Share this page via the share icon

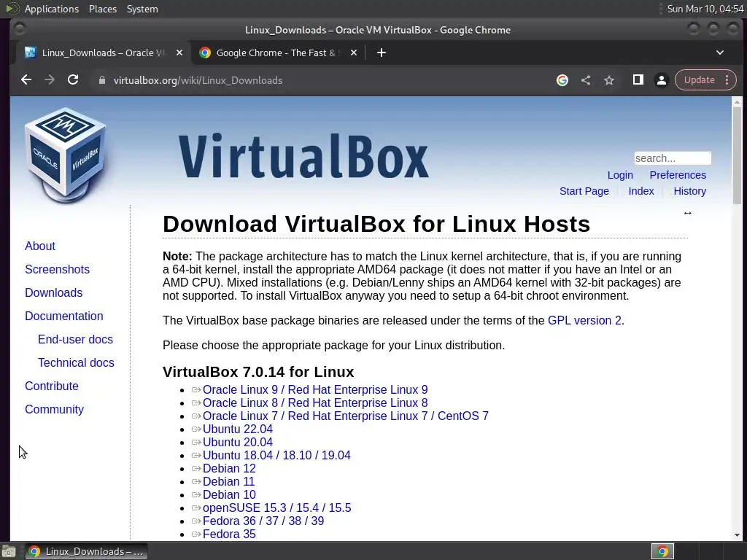(x=586, y=80)
